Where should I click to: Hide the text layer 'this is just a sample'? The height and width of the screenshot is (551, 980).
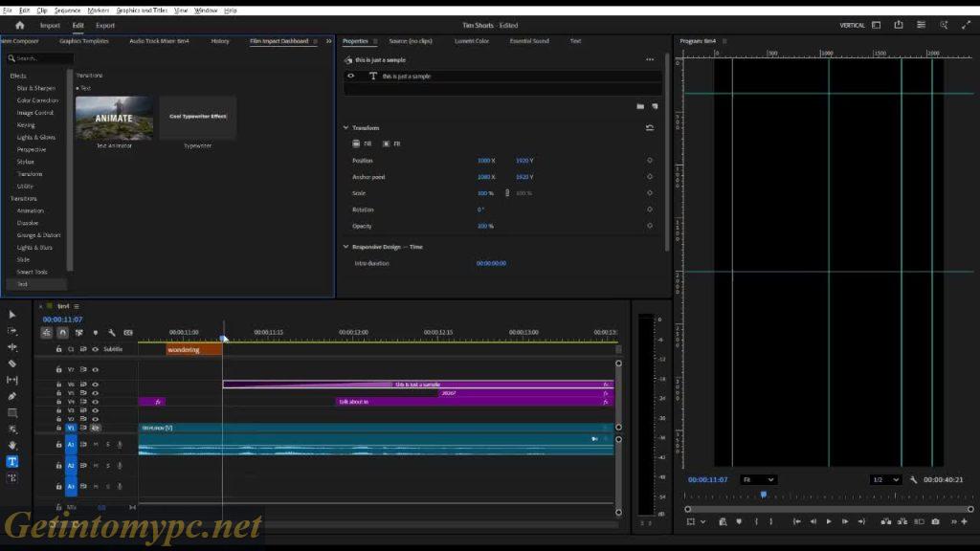(x=350, y=77)
